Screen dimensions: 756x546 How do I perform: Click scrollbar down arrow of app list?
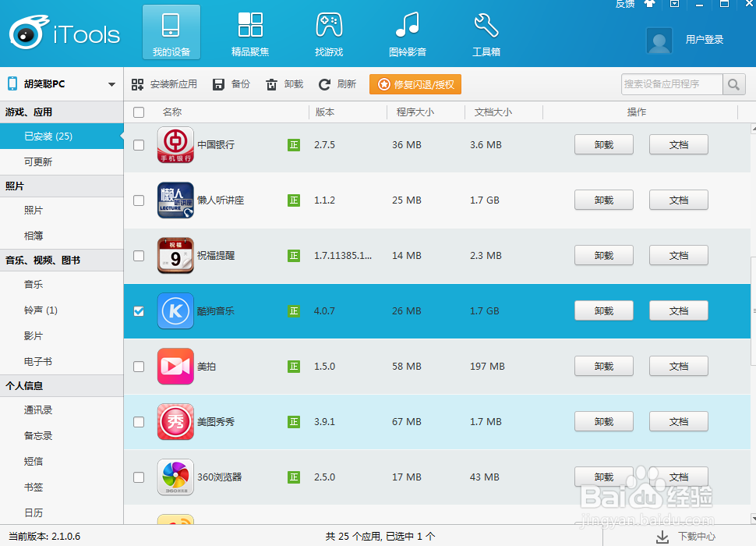tap(753, 519)
